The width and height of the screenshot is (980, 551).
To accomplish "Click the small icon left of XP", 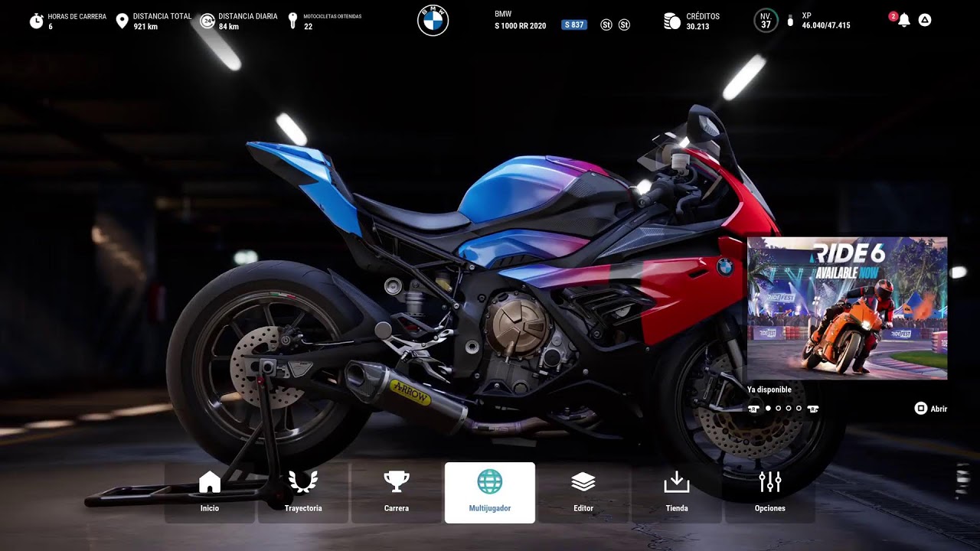I will click(790, 21).
